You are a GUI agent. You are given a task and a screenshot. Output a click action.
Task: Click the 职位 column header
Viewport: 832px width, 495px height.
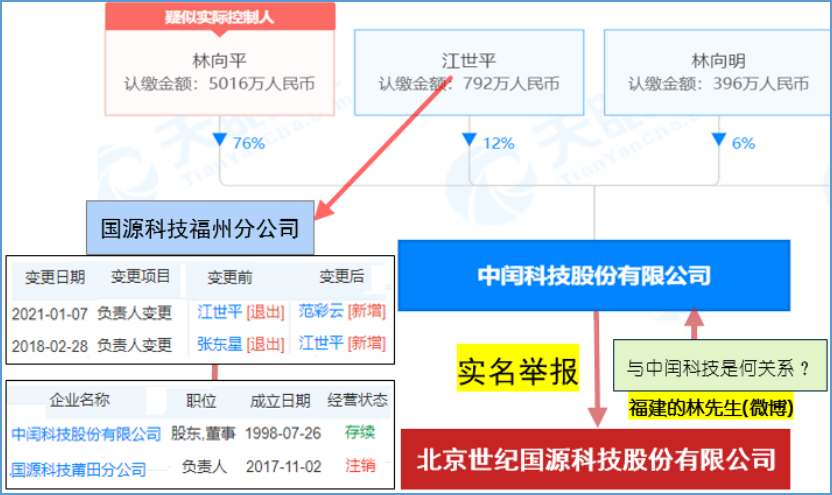[x=201, y=401]
